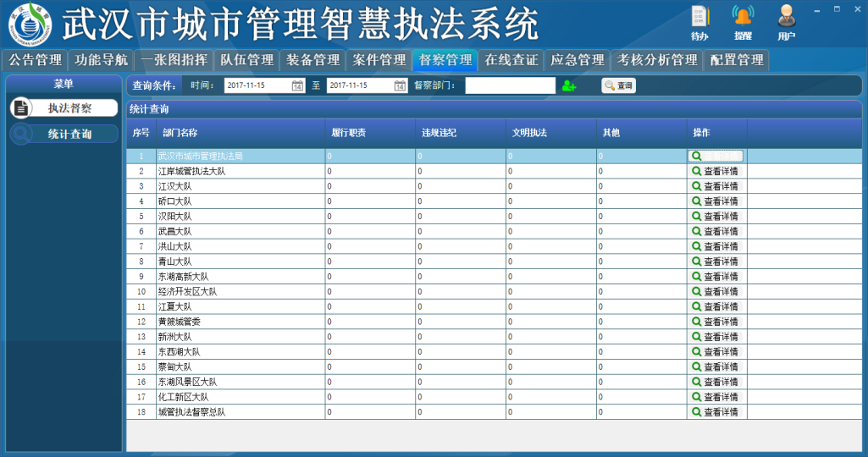Image resolution: width=868 pixels, height=457 pixels.
Task: Click the 督察部门 department input field
Action: click(x=510, y=85)
